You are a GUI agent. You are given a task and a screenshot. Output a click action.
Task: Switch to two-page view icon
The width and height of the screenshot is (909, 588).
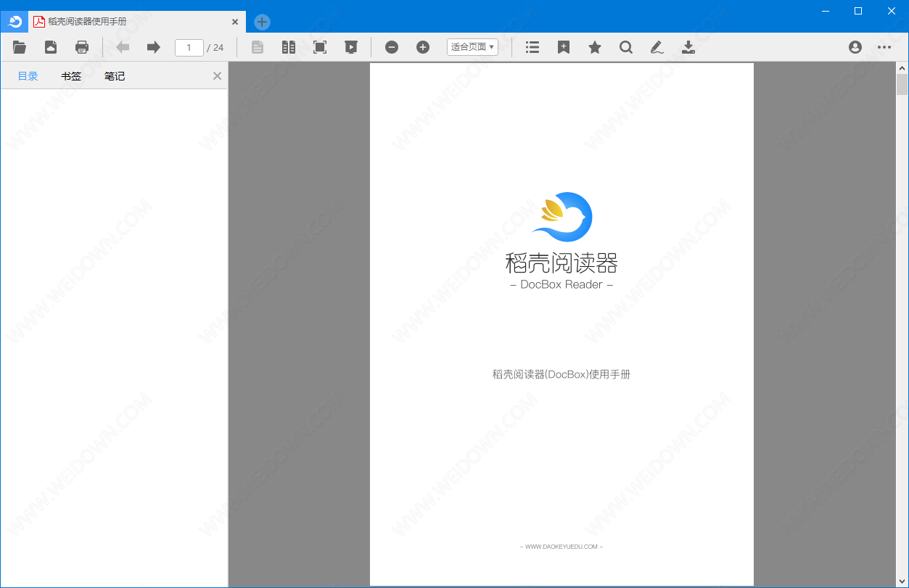(x=289, y=47)
